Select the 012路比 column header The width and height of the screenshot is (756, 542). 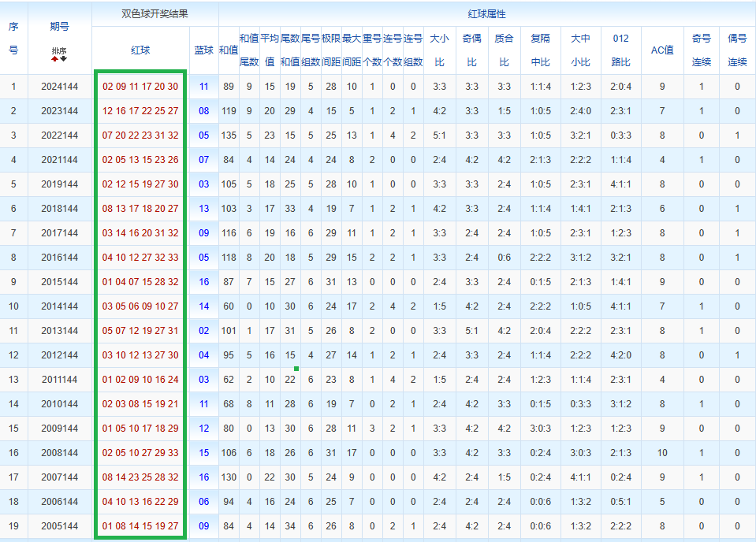pyautogui.click(x=620, y=50)
